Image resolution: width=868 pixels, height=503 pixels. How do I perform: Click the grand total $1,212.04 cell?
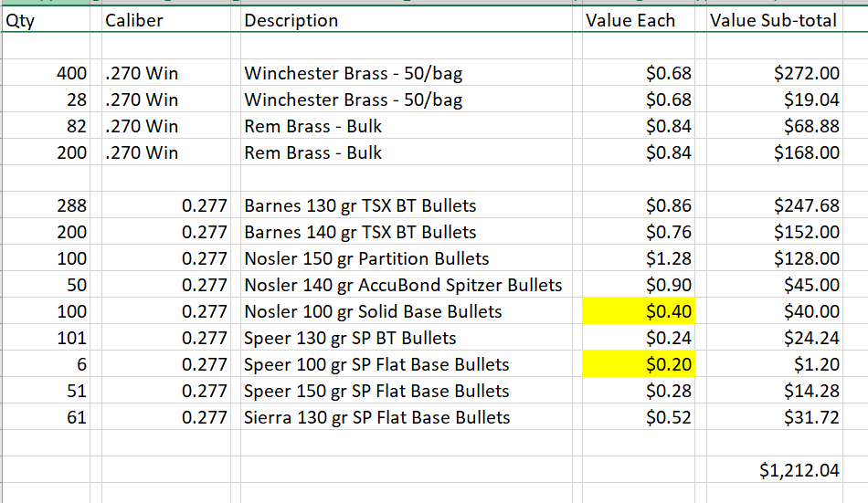coord(785,470)
